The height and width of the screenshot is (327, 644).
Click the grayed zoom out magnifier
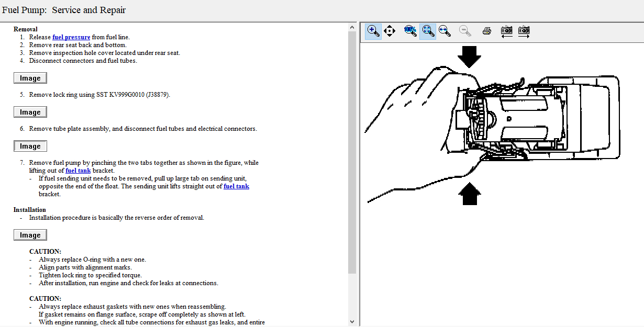pos(465,31)
